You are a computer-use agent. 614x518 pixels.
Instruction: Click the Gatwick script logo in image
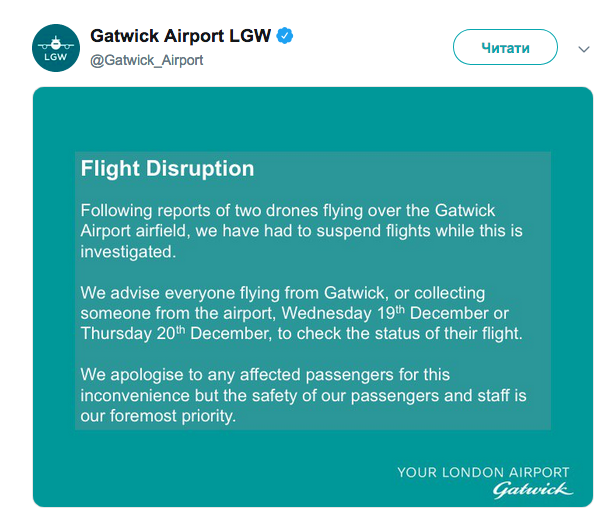[x=533, y=489]
